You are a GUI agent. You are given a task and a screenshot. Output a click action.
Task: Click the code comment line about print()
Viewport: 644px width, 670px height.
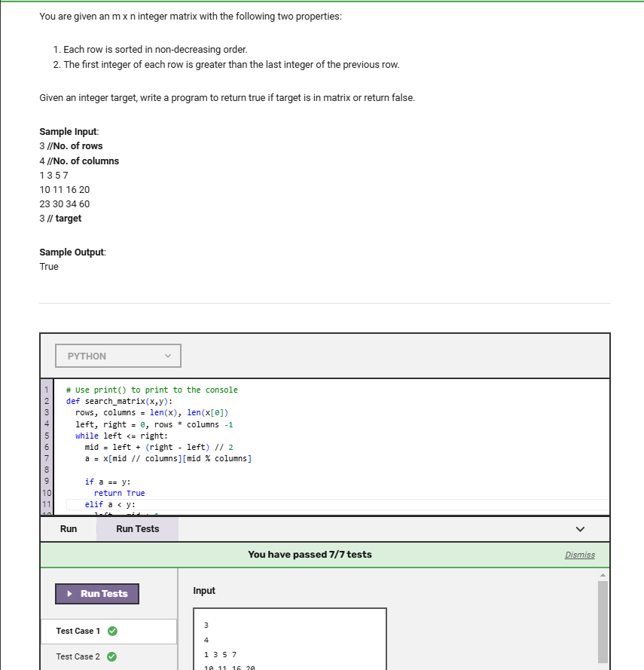tap(151, 390)
